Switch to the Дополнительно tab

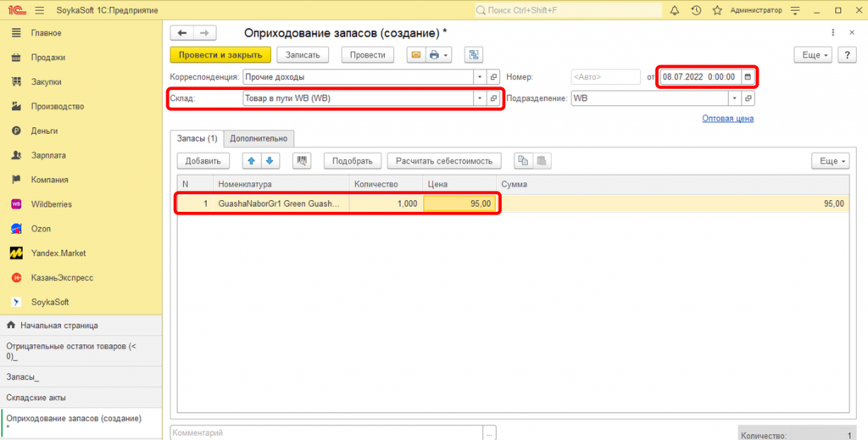259,138
